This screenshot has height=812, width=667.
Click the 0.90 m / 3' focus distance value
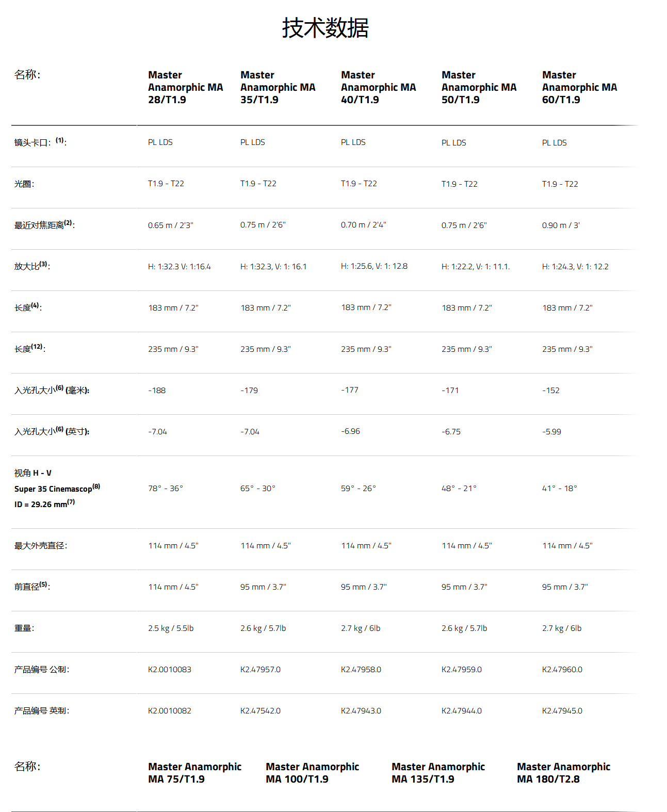[561, 225]
